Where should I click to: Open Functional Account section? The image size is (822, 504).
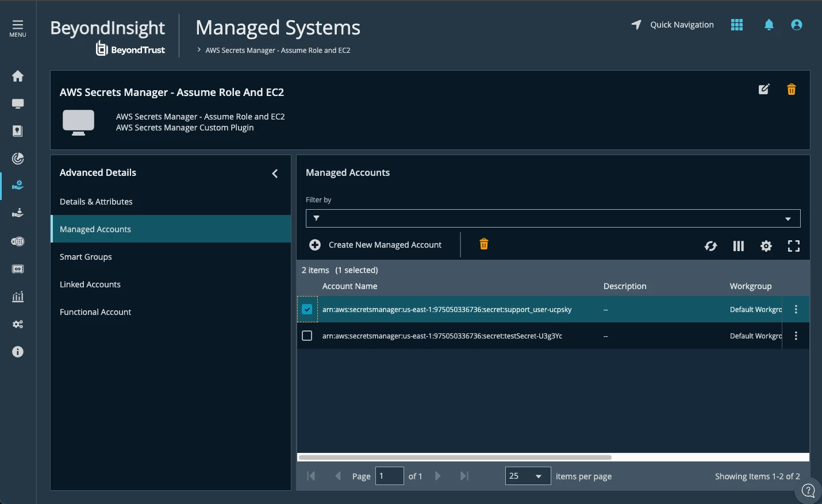coord(171,312)
